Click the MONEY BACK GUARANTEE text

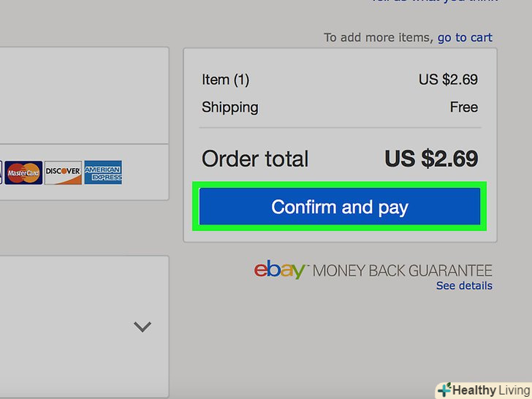click(403, 270)
